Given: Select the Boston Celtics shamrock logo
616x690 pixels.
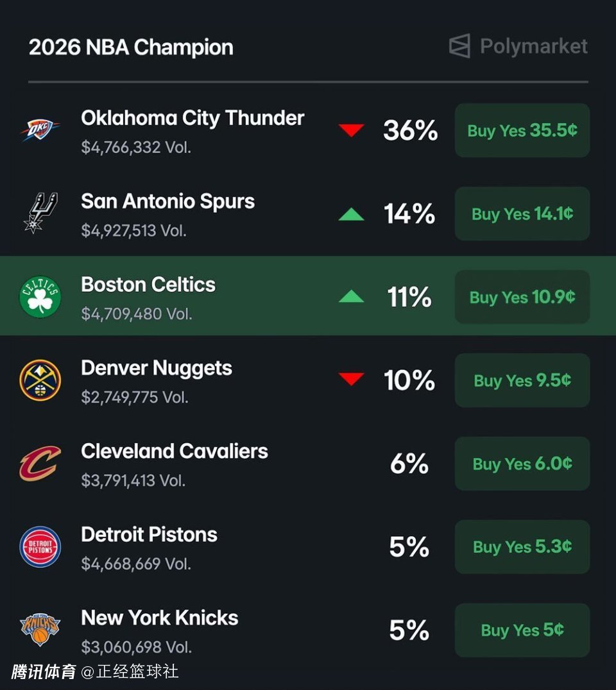Looking at the screenshot, I should coord(40,297).
